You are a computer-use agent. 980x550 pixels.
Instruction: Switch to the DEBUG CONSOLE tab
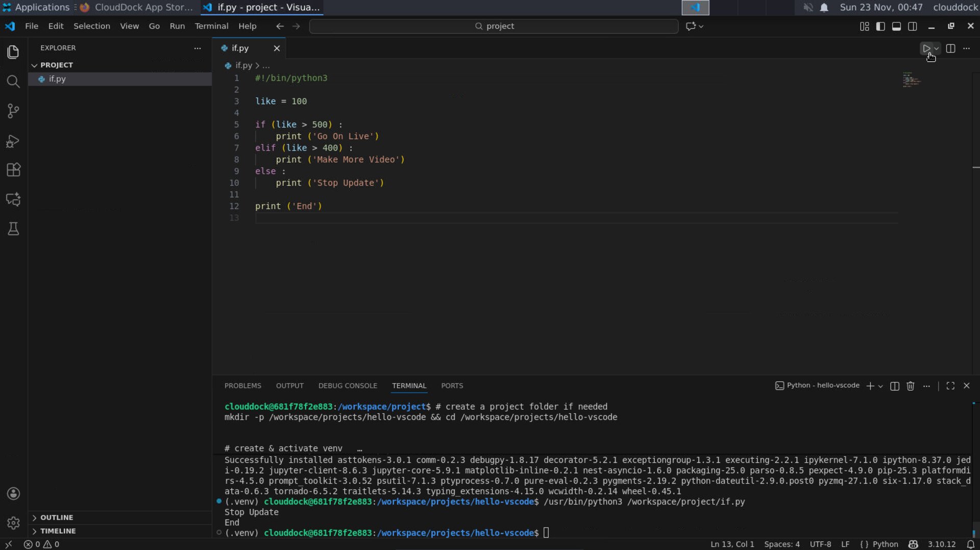(x=348, y=386)
